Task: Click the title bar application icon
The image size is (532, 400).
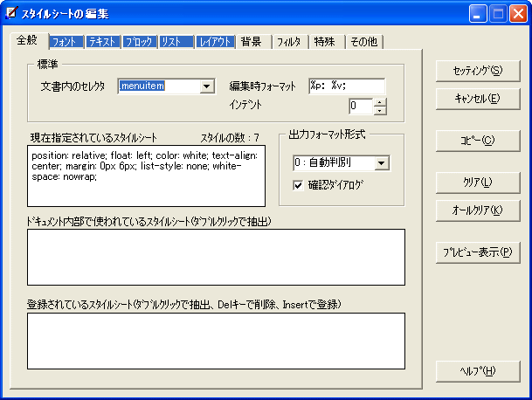Action: [x=11, y=13]
